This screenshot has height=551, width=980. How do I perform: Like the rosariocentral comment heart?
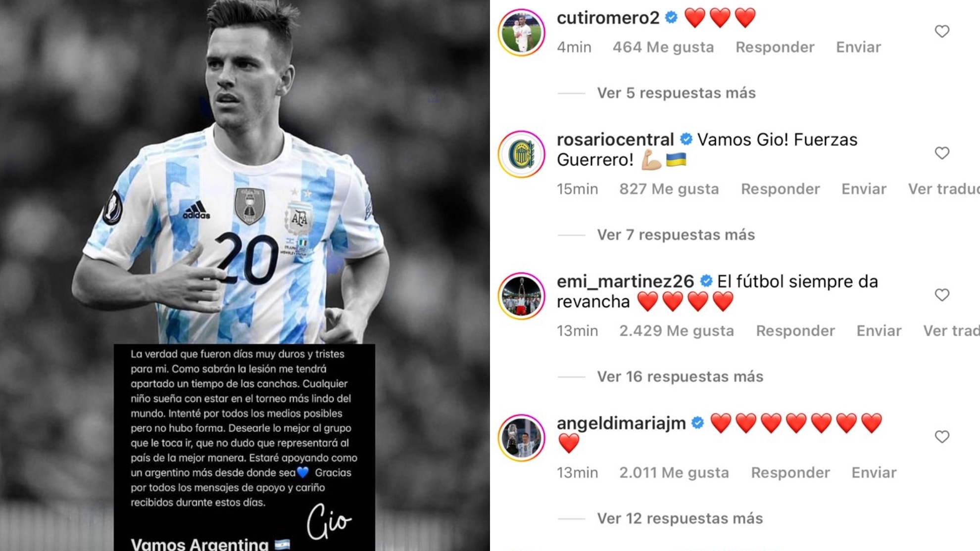click(942, 153)
